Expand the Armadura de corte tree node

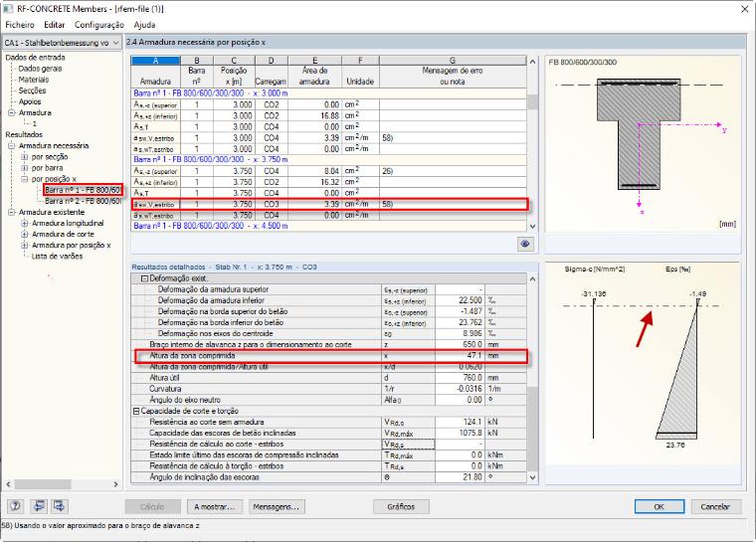[x=25, y=235]
